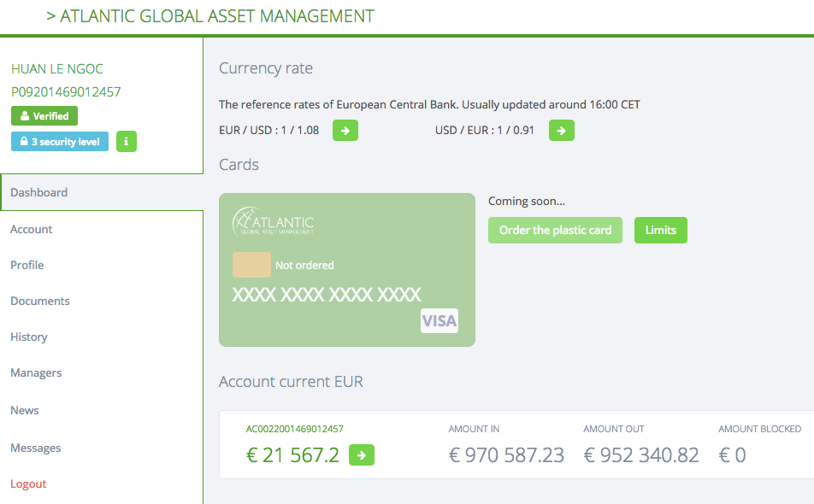Click the green info icon beside security level

click(127, 142)
